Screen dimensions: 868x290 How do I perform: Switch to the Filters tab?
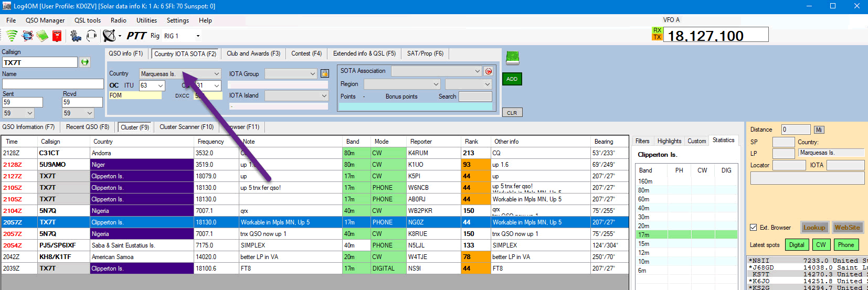(642, 141)
